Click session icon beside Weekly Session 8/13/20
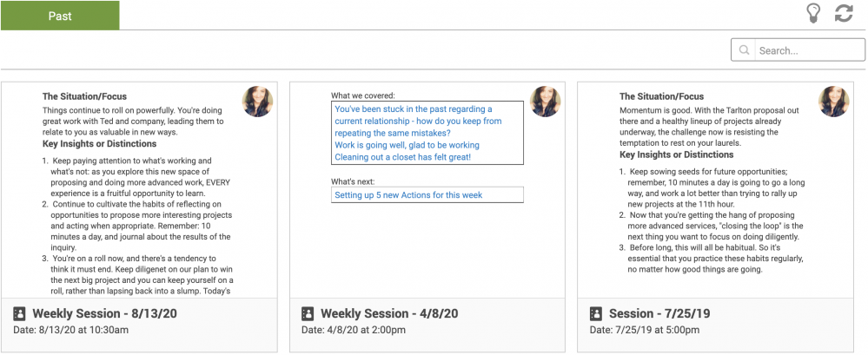The image size is (868, 355). [x=19, y=313]
